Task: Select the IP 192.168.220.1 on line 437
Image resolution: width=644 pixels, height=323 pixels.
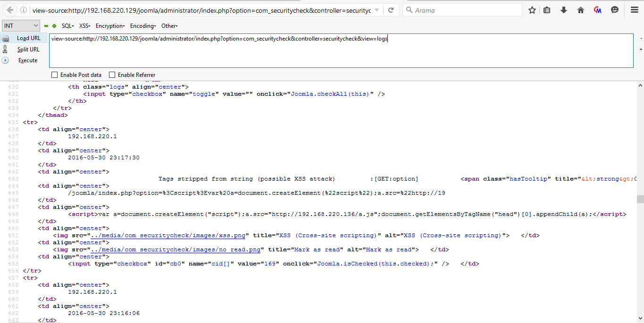Action: click(x=92, y=136)
